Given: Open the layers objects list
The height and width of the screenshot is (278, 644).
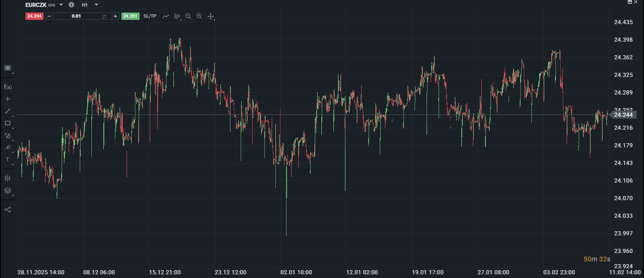Looking at the screenshot, I should tap(7, 190).
